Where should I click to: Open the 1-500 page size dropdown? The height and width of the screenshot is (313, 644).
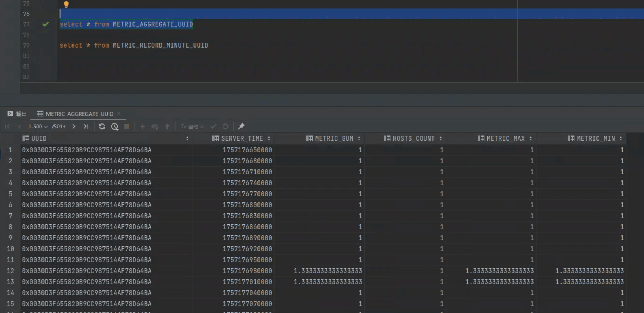tap(38, 127)
